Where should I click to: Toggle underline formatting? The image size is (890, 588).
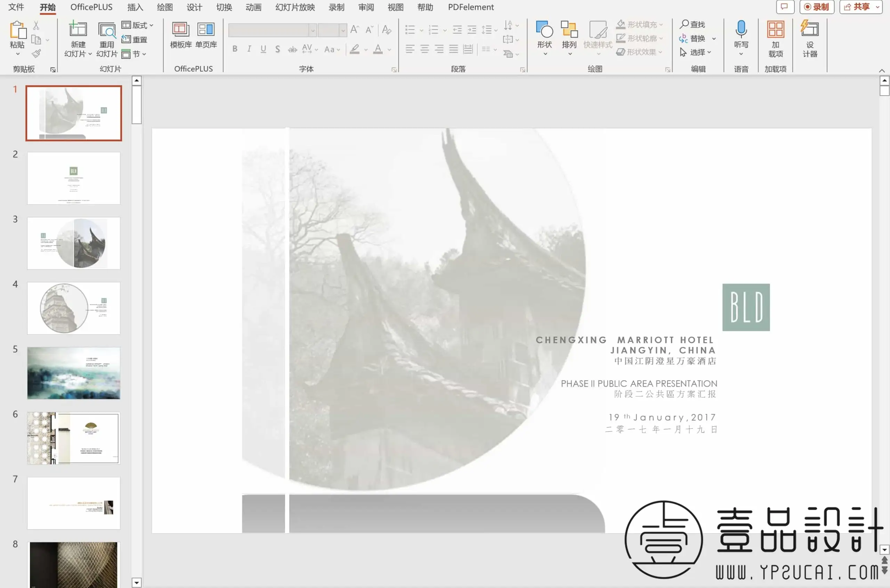(x=263, y=49)
